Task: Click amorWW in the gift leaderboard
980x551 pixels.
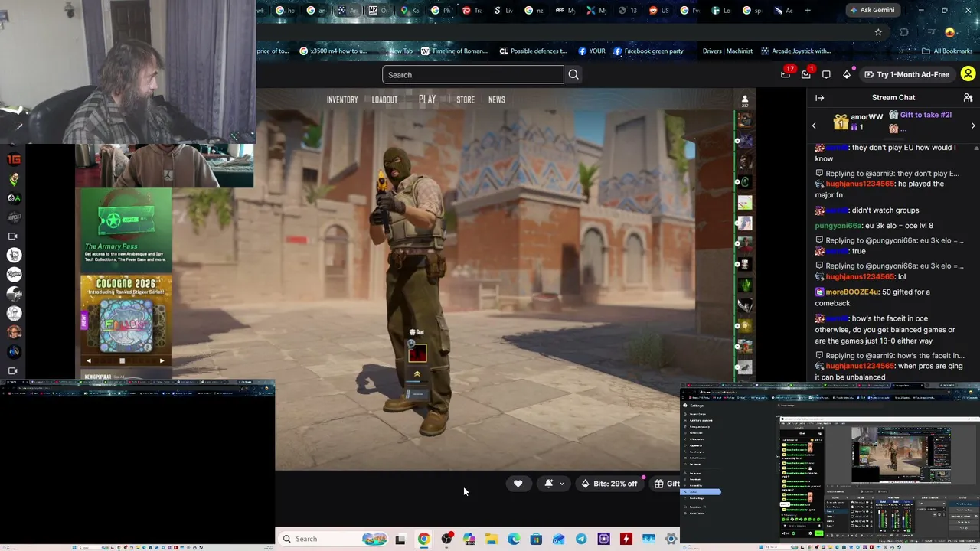Action: pyautogui.click(x=867, y=117)
